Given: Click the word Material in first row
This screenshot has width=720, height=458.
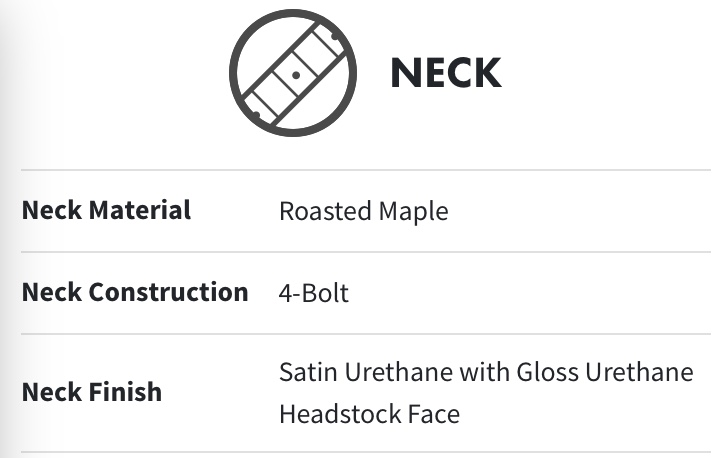Looking at the screenshot, I should click(140, 211).
